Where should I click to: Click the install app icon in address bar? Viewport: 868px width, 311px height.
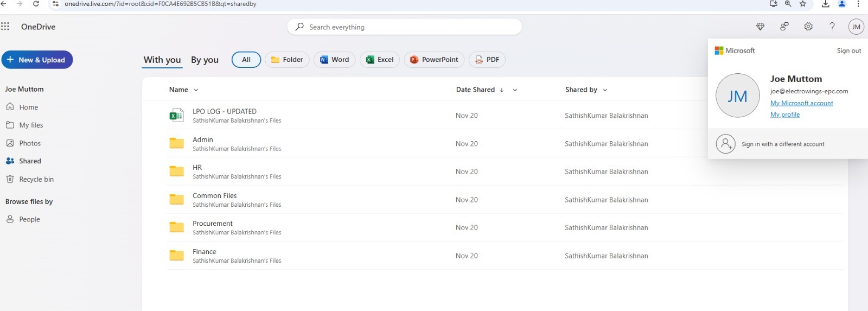[x=774, y=4]
